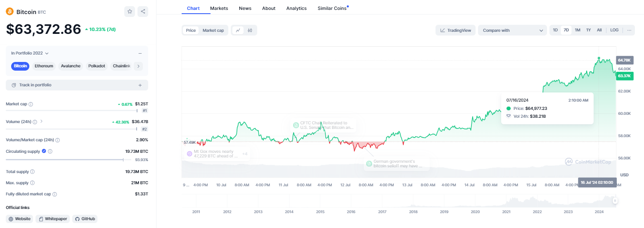Switch to the Similar Coins tab
This screenshot has width=644, height=228.
tap(332, 8)
